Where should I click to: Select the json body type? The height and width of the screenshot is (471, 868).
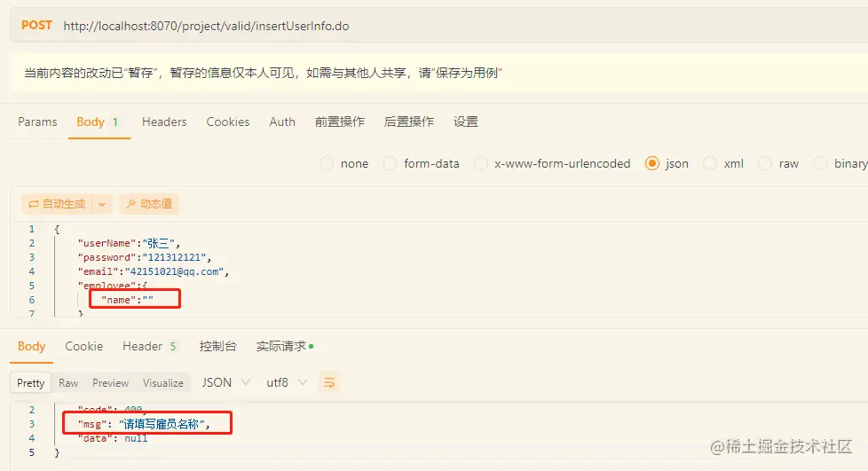click(667, 163)
